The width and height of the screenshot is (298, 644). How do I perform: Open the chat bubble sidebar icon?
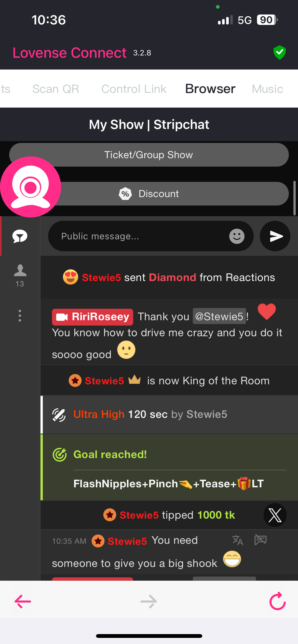click(20, 236)
